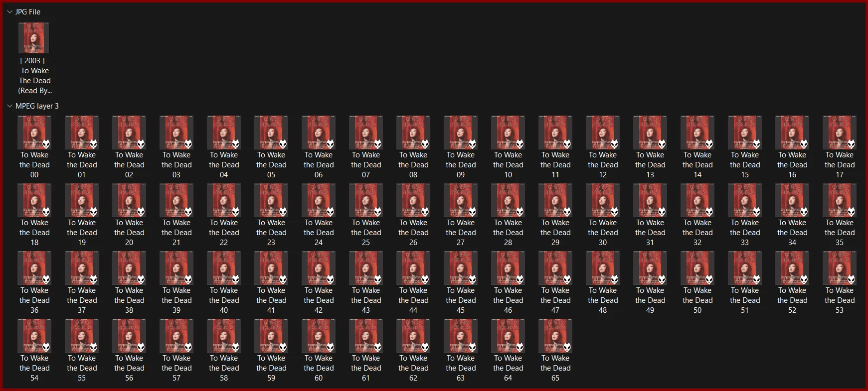Select the To Wake the Dead 13 file icon
868x391 pixels.
(x=650, y=132)
